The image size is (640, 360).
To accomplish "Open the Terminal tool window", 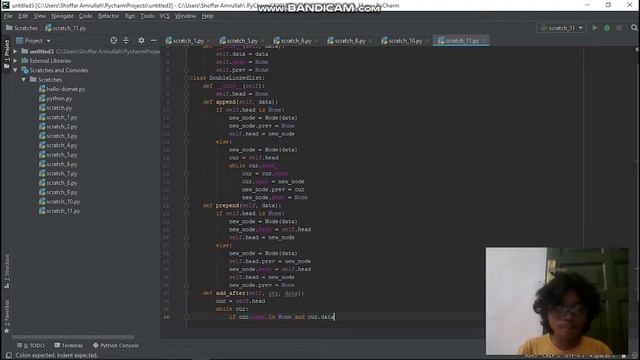I will click(69, 345).
